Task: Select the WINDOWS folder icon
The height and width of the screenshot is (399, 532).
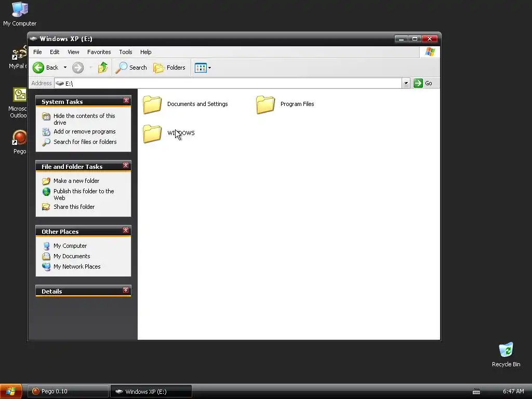Action: coord(152,134)
